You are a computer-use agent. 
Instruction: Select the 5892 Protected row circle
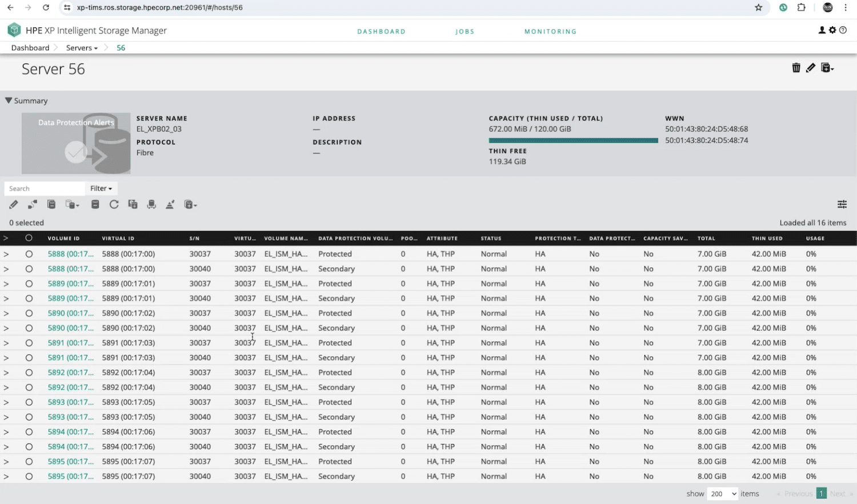29,373
